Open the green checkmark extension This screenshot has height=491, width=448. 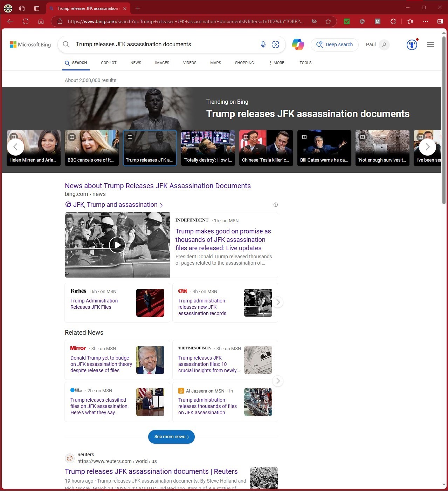pos(347,21)
